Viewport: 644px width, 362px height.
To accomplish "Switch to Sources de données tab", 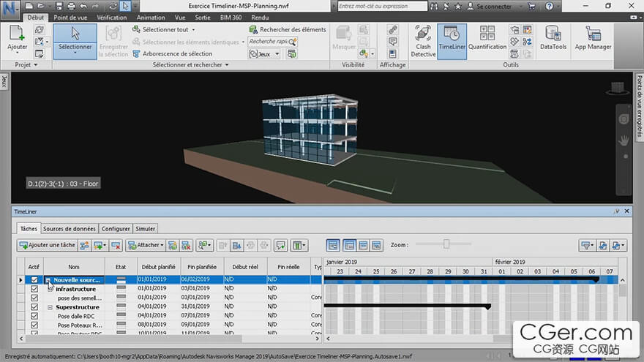I will (69, 229).
